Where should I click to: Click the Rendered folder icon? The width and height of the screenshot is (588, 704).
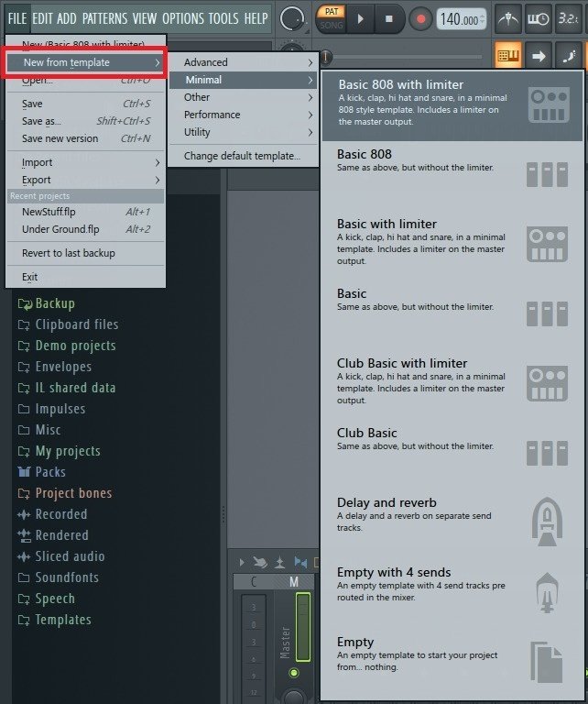point(24,535)
